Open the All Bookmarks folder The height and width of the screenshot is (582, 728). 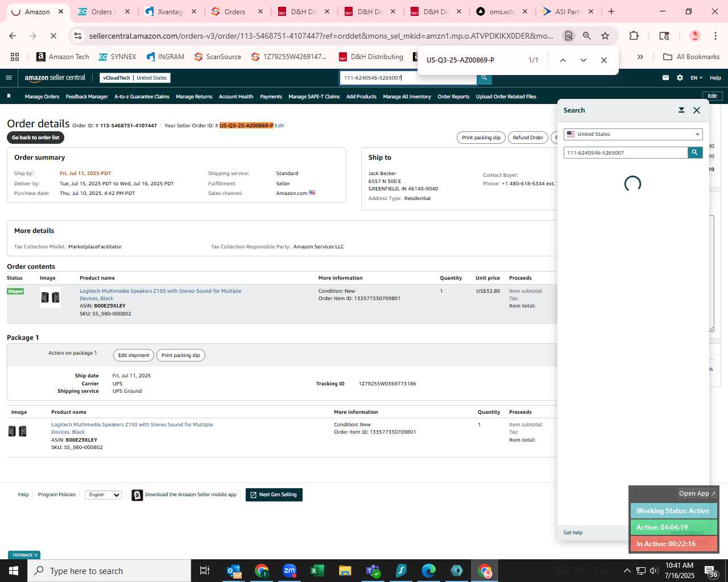point(692,57)
